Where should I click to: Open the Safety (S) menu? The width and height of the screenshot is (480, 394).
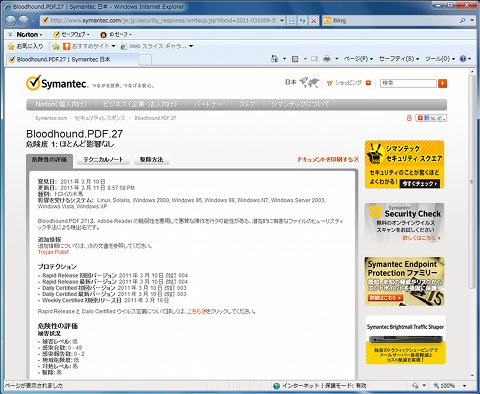399,59
